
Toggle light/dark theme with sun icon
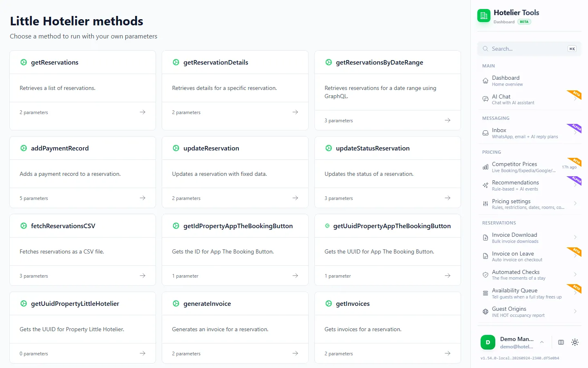tap(575, 342)
